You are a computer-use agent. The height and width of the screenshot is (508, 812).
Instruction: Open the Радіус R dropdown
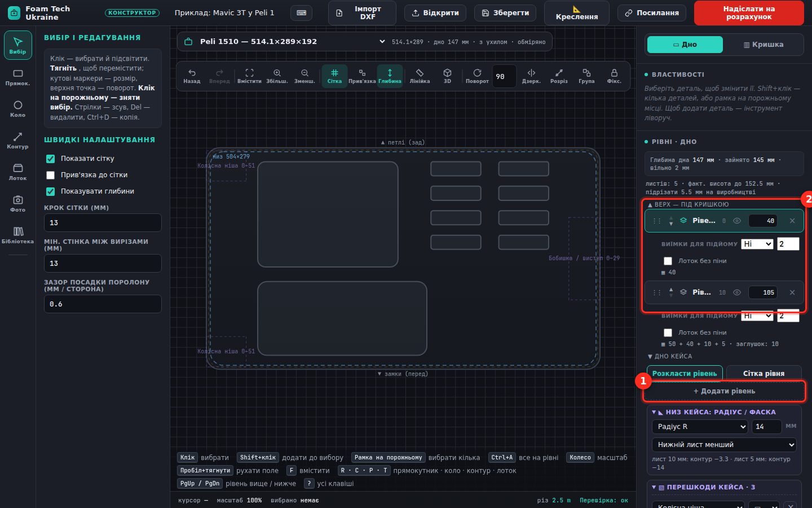click(700, 427)
